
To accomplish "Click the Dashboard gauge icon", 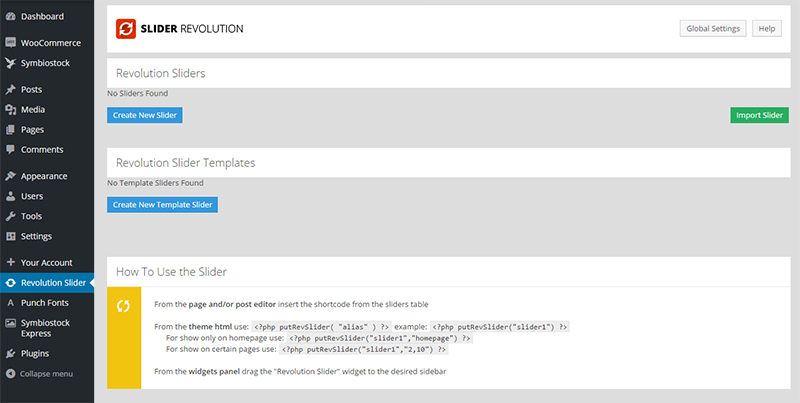I will pos(10,16).
